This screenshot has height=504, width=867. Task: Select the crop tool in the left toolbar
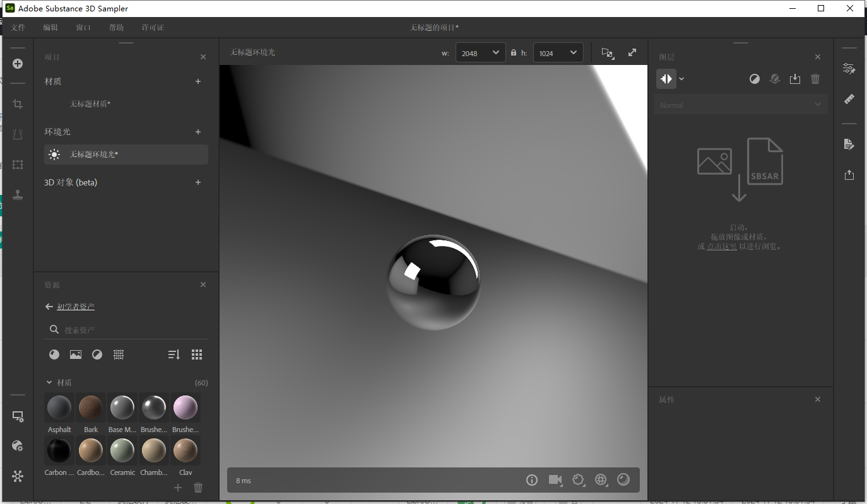pos(17,104)
